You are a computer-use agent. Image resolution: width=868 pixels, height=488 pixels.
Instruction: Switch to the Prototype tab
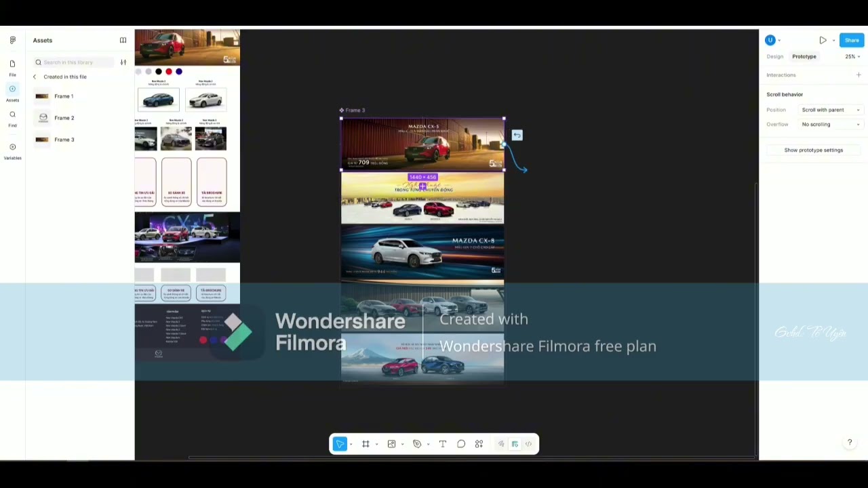pyautogui.click(x=804, y=57)
